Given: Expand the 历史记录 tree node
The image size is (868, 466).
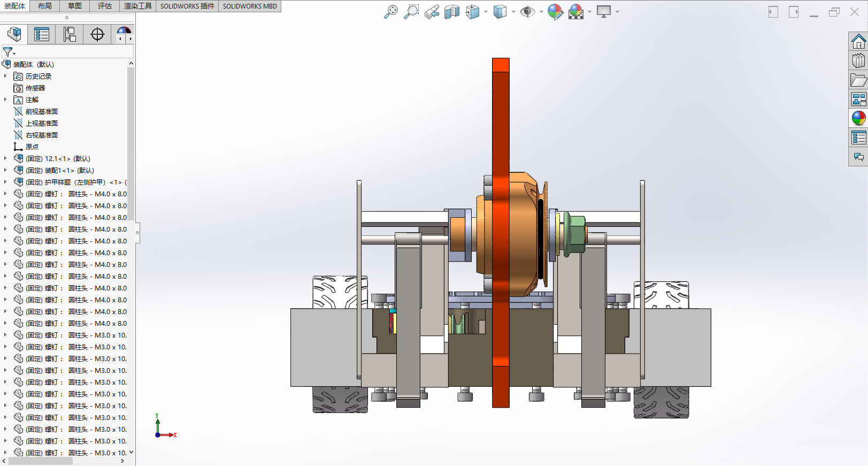Looking at the screenshot, I should click(x=5, y=76).
